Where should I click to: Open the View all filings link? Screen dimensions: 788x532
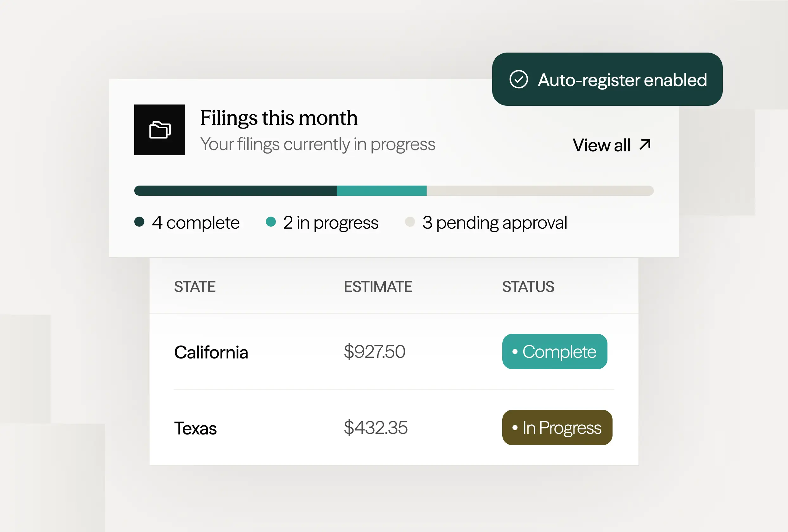pos(601,145)
